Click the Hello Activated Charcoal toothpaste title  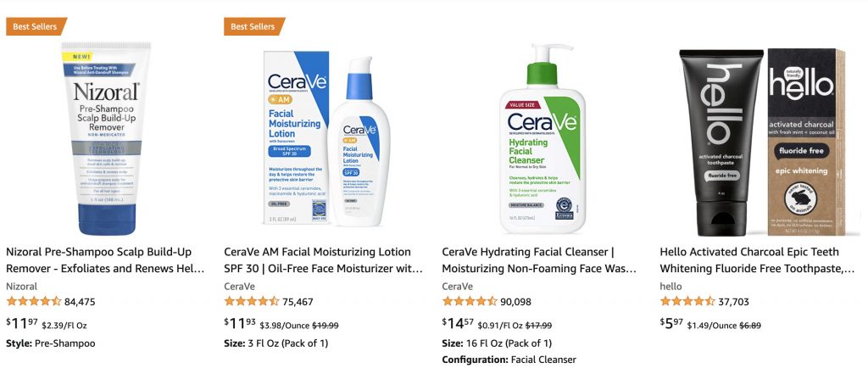pyautogui.click(x=757, y=260)
